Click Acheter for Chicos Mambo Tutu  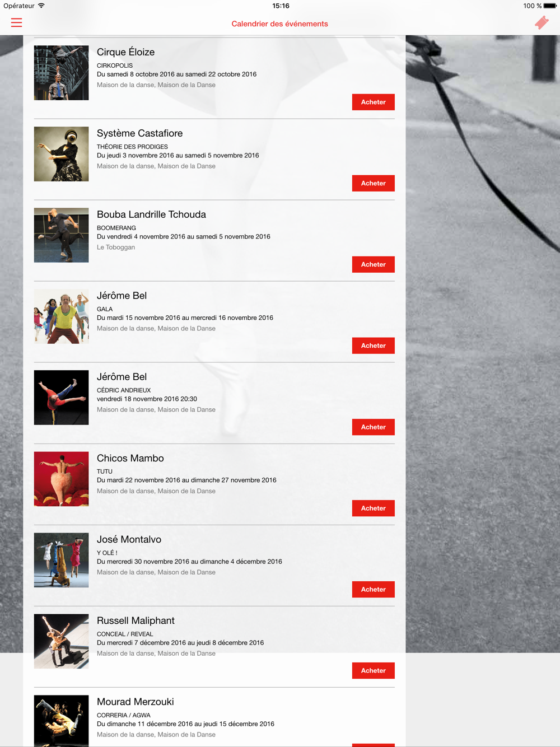374,508
